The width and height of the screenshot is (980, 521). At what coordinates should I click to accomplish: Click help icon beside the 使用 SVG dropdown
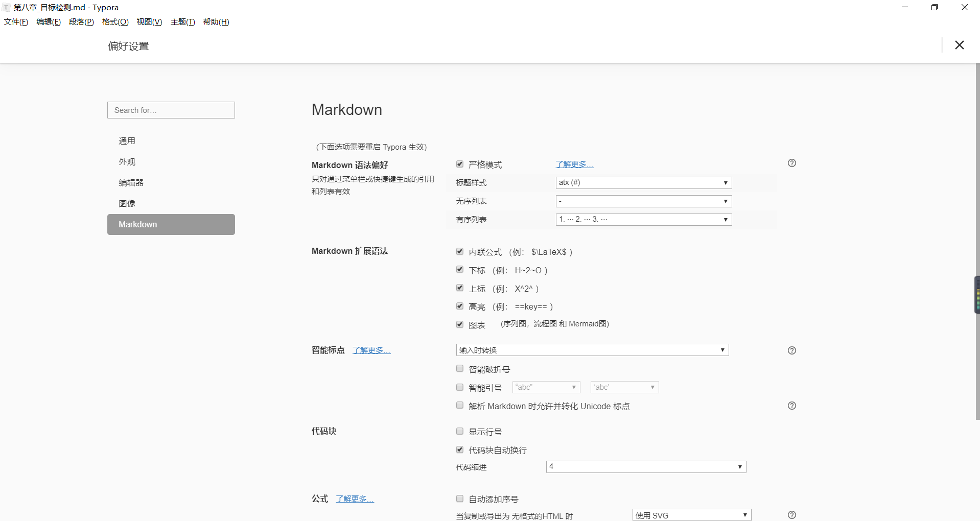[792, 515]
